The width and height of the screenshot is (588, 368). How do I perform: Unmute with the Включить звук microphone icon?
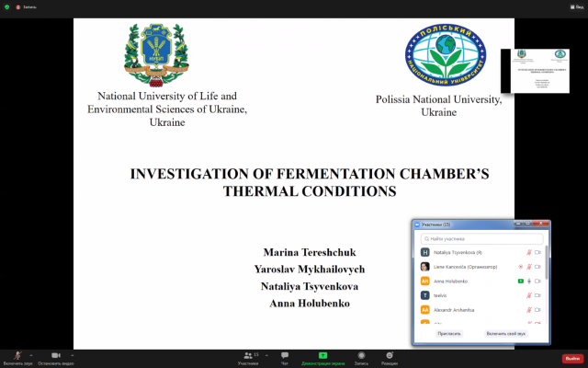tap(17, 355)
